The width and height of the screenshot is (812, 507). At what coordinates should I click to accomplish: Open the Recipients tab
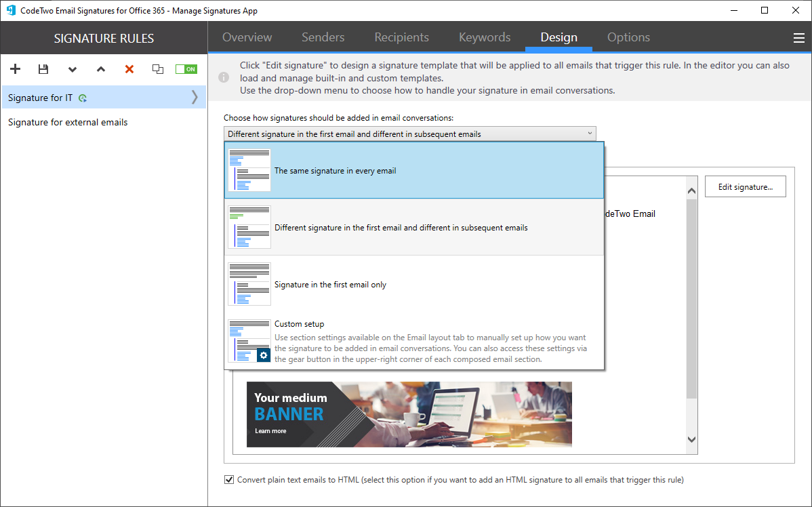point(401,37)
